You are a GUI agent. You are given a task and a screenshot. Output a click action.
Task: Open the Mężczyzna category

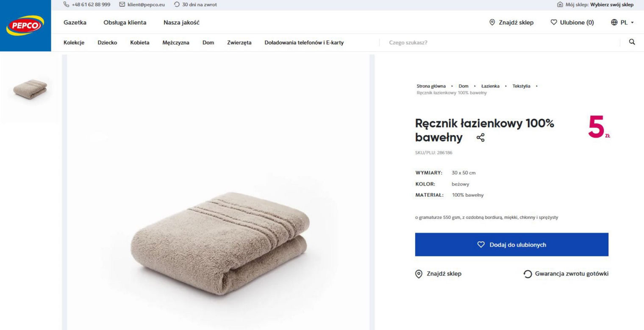176,42
